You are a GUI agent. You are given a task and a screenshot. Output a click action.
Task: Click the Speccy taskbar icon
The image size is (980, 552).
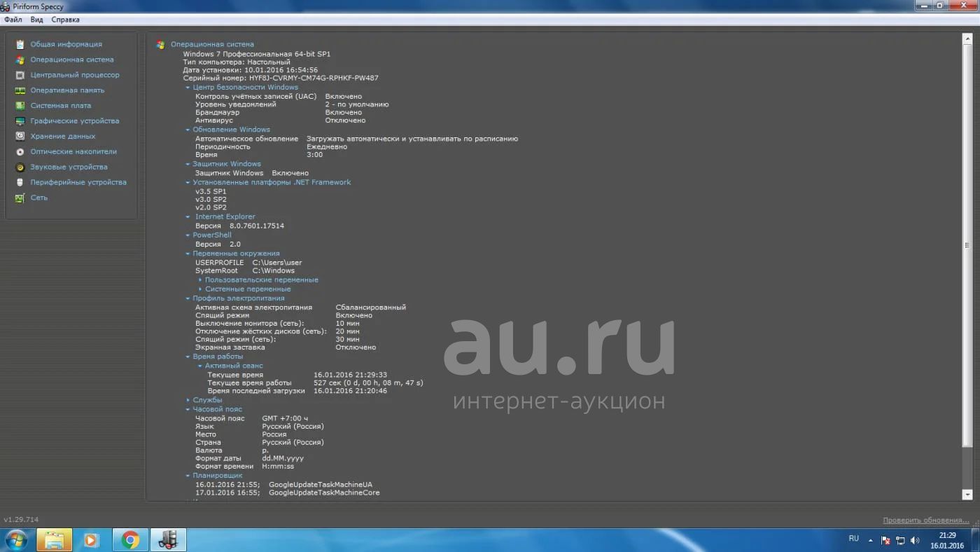[168, 540]
